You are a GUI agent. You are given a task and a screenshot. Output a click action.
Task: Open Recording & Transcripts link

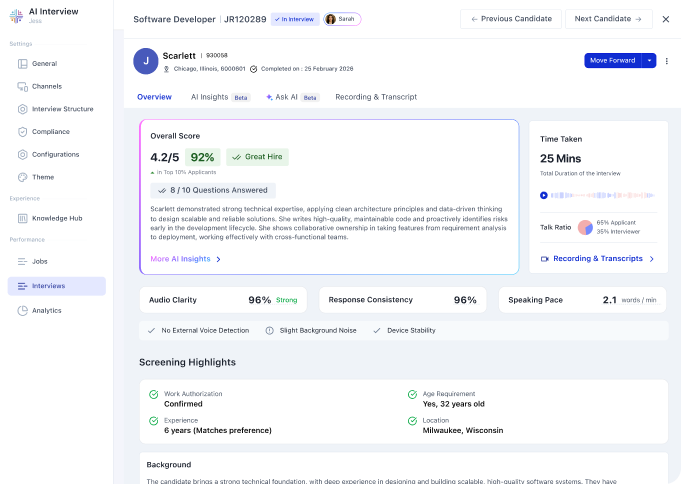click(x=598, y=259)
